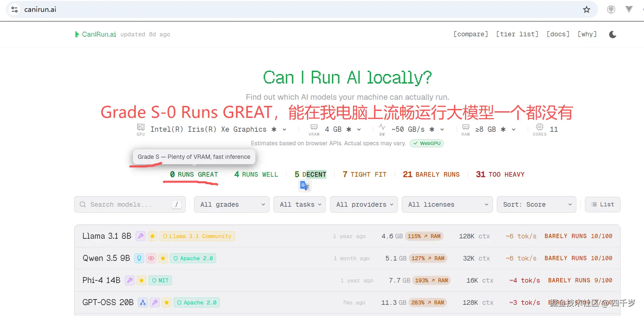644x316 pixels.
Task: Click the network icon on GPT-OSS 20B
Action: [143, 302]
